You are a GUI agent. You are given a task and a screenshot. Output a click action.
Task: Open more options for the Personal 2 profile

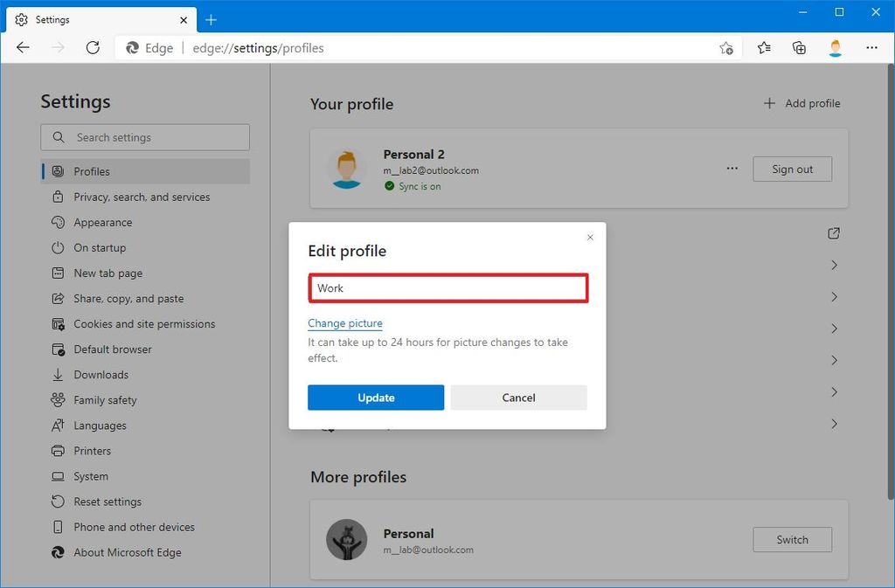click(x=732, y=169)
